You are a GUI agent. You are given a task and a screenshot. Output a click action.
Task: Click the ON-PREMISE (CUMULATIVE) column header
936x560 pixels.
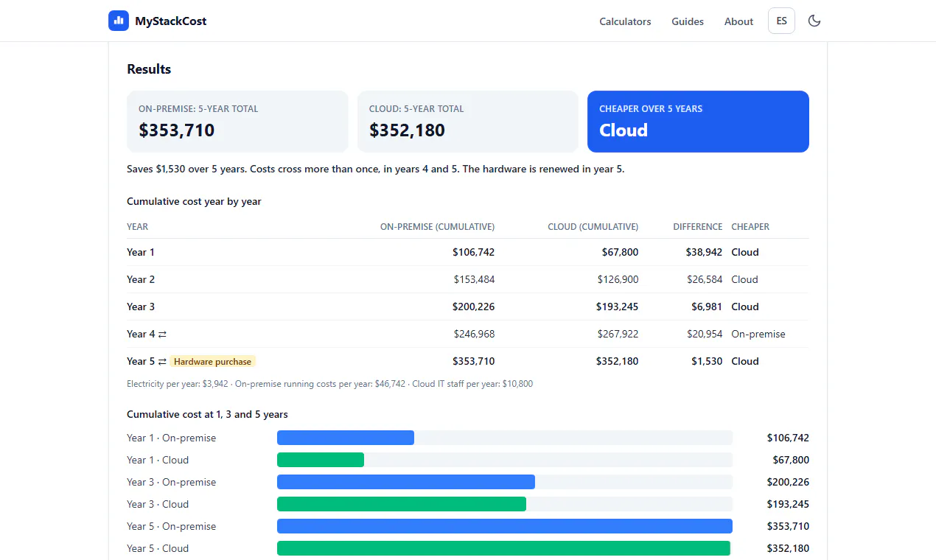pos(437,227)
